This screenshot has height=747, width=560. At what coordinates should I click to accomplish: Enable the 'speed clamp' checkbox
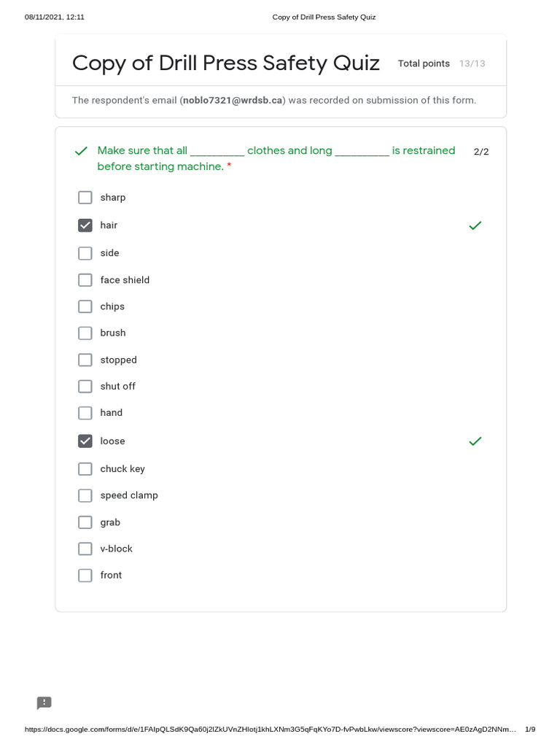pos(85,495)
